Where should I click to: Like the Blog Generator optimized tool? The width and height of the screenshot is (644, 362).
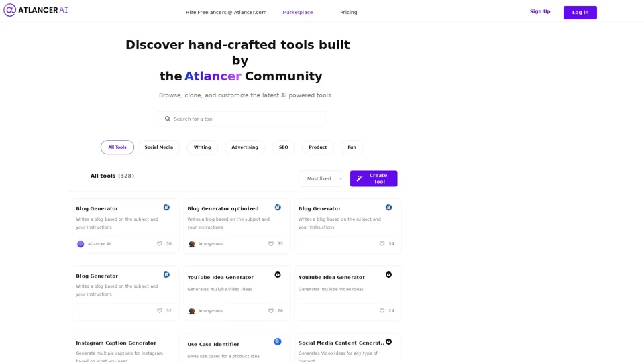270,244
